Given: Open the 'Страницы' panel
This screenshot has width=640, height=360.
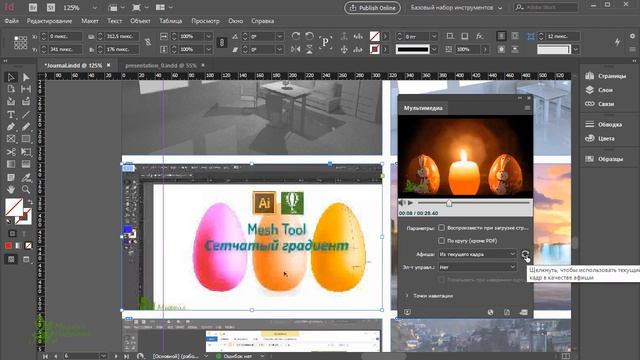Looking at the screenshot, I should point(606,76).
